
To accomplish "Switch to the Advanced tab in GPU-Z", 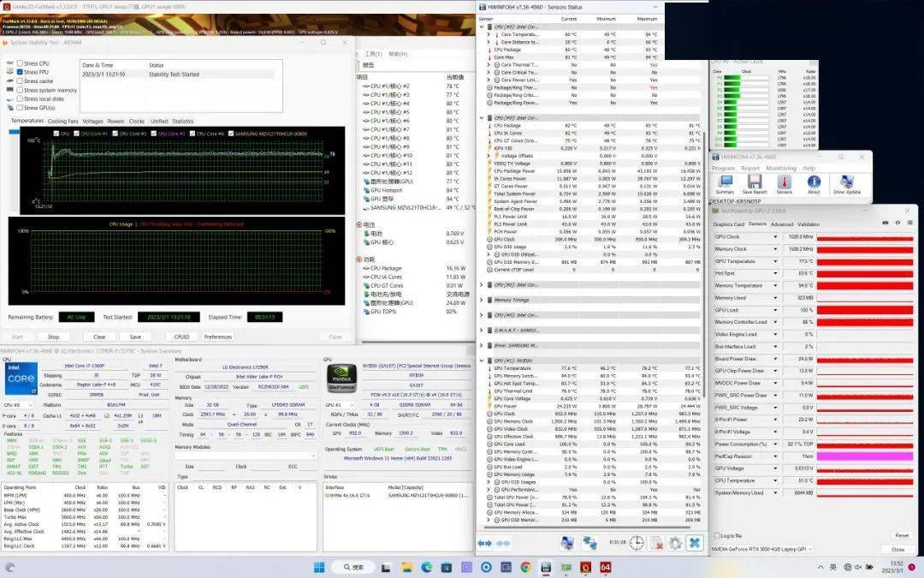I will coord(781,224).
